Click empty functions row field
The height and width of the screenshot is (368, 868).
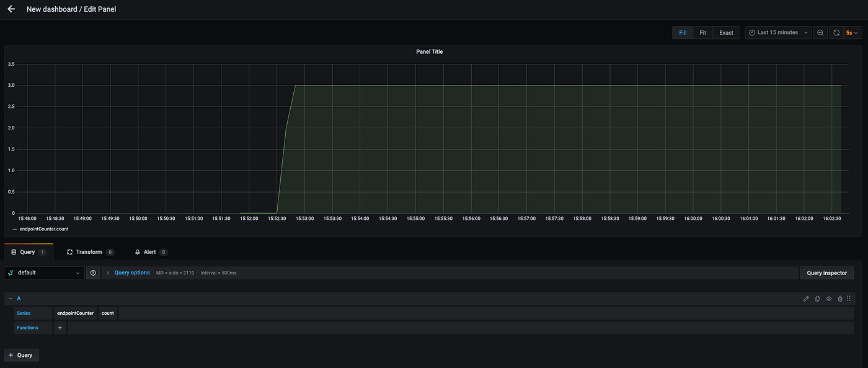point(461,328)
